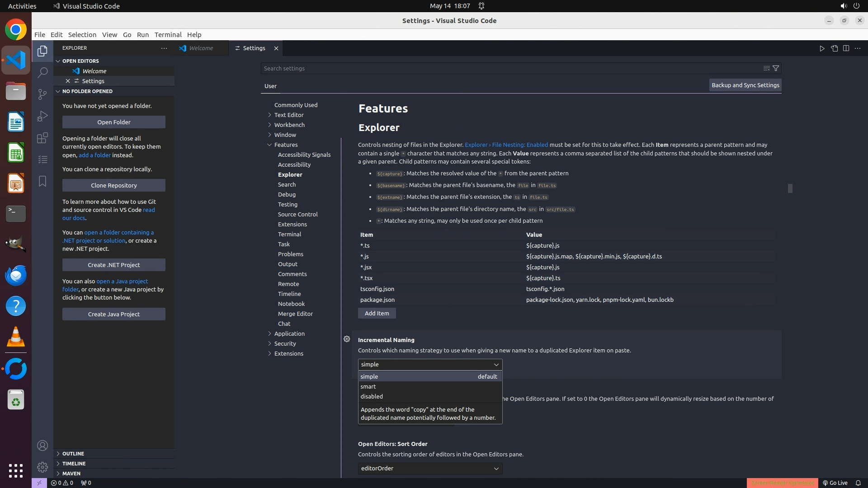Click the notifications bell in status bar
The image size is (868, 488).
click(858, 483)
